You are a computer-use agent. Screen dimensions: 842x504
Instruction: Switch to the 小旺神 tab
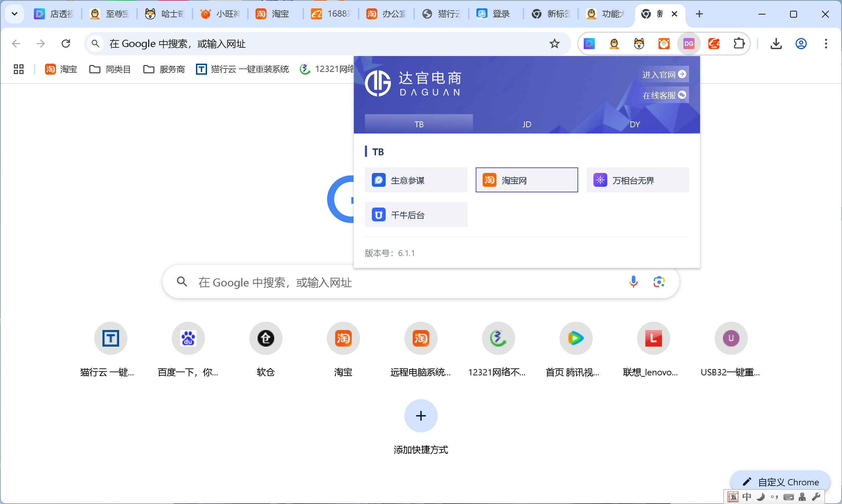(221, 14)
